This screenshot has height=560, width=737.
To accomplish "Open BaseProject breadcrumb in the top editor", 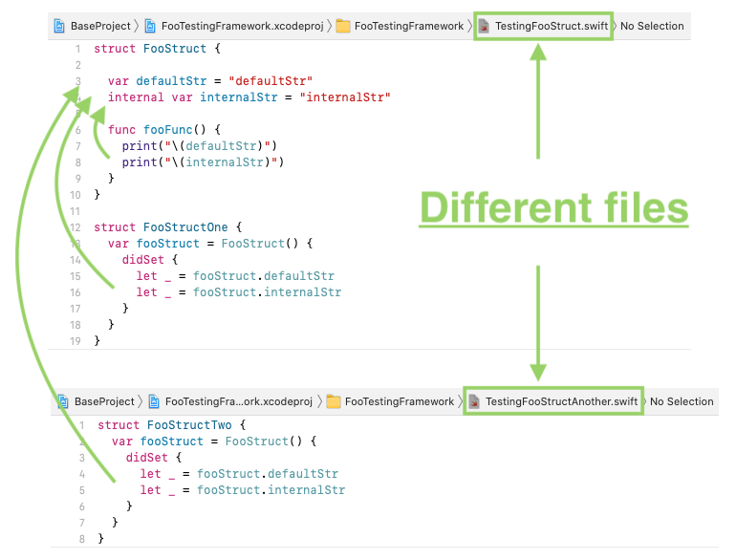I will pyautogui.click(x=100, y=26).
